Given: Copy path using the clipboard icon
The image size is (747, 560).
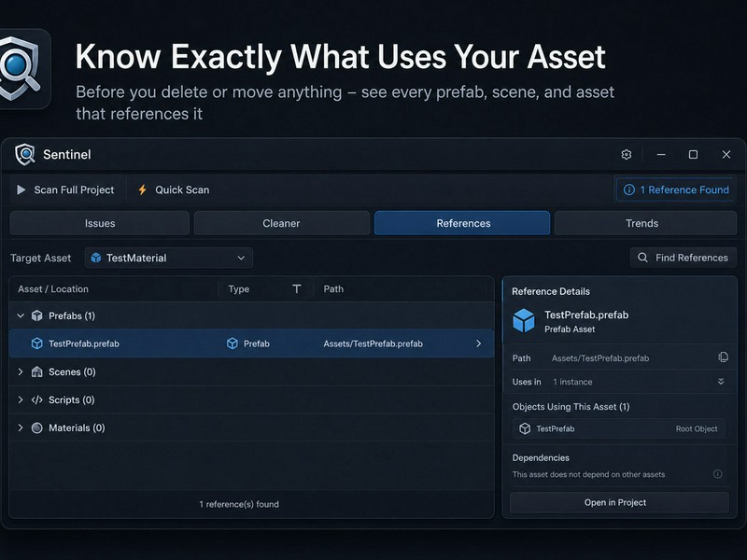Looking at the screenshot, I should [x=723, y=357].
